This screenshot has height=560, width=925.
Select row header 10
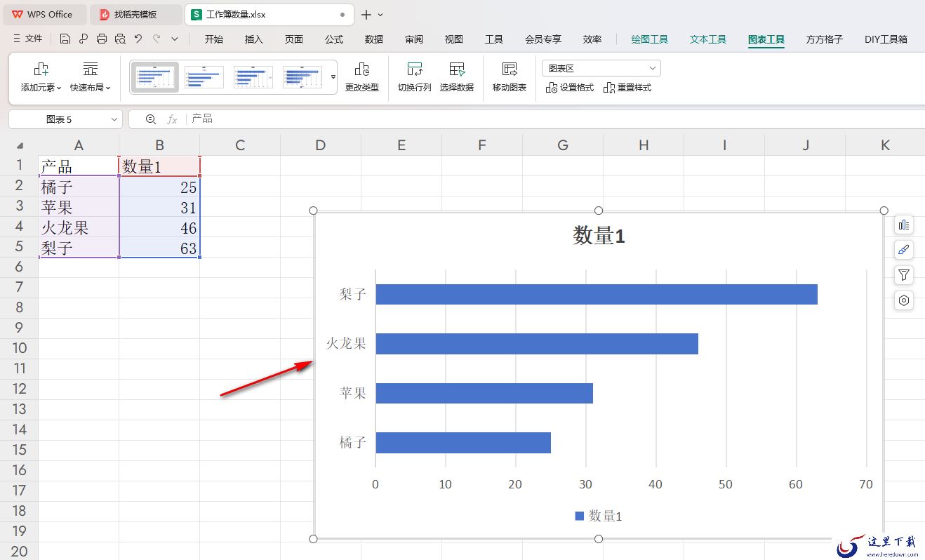19,348
